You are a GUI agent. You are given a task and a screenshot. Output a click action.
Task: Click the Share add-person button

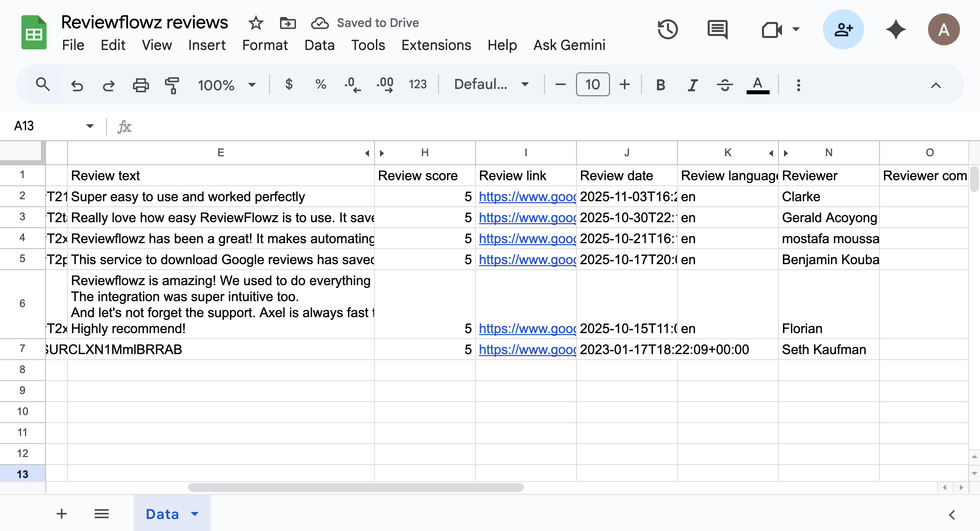843,29
